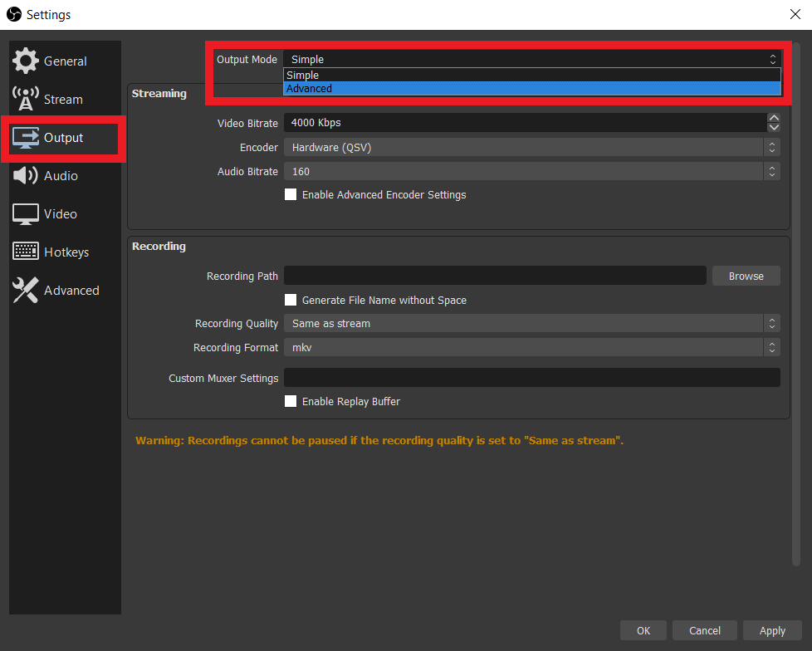
Task: Enable Advanced Encoder Settings checkbox
Action: click(x=291, y=194)
